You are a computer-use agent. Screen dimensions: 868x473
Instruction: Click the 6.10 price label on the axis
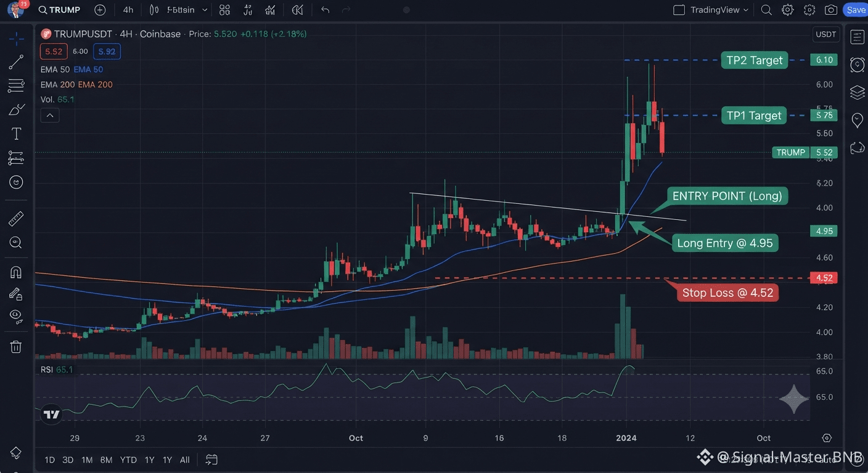824,60
